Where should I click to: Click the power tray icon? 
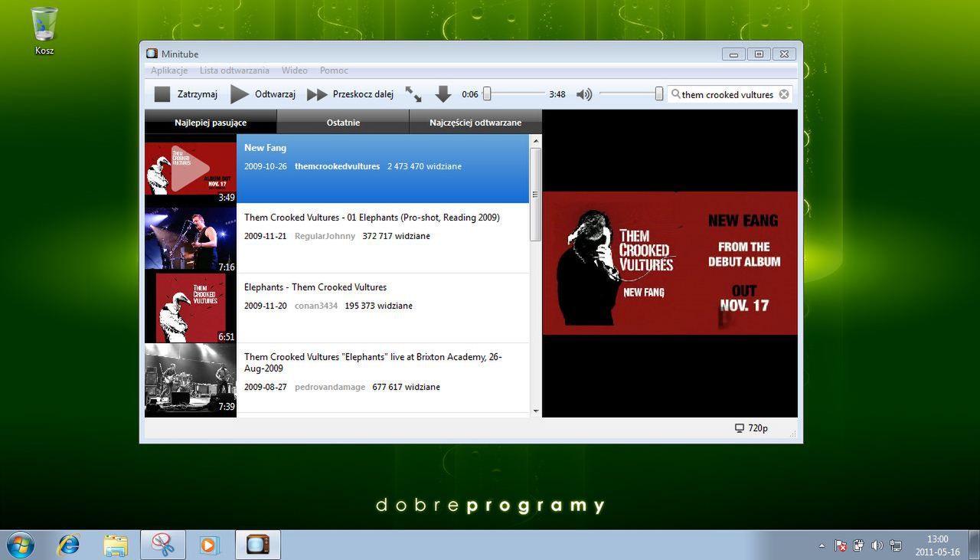click(859, 545)
